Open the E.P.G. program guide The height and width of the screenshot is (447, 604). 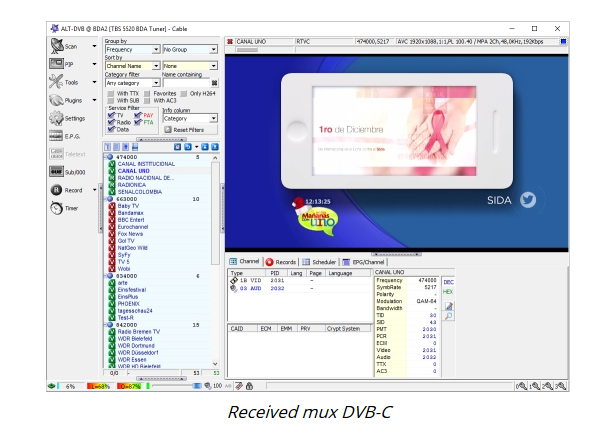(56, 136)
